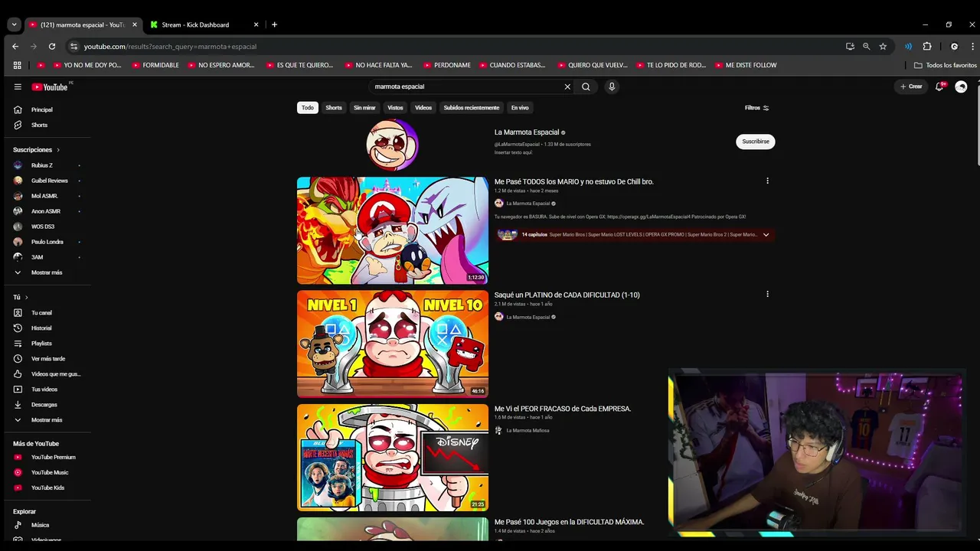Image resolution: width=980 pixels, height=551 pixels.
Task: Open the Paulo Londra subscription
Action: (x=48, y=242)
